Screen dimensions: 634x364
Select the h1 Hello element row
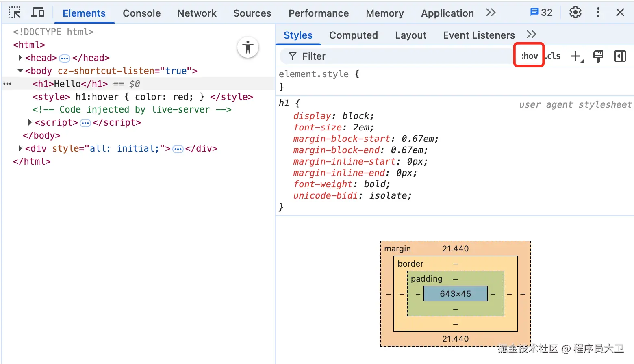tap(70, 84)
